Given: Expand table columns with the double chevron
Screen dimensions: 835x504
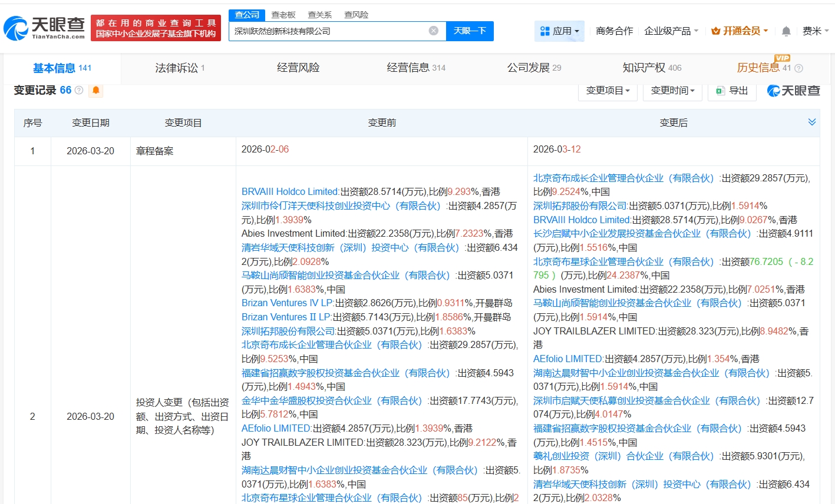Looking at the screenshot, I should (x=811, y=122).
